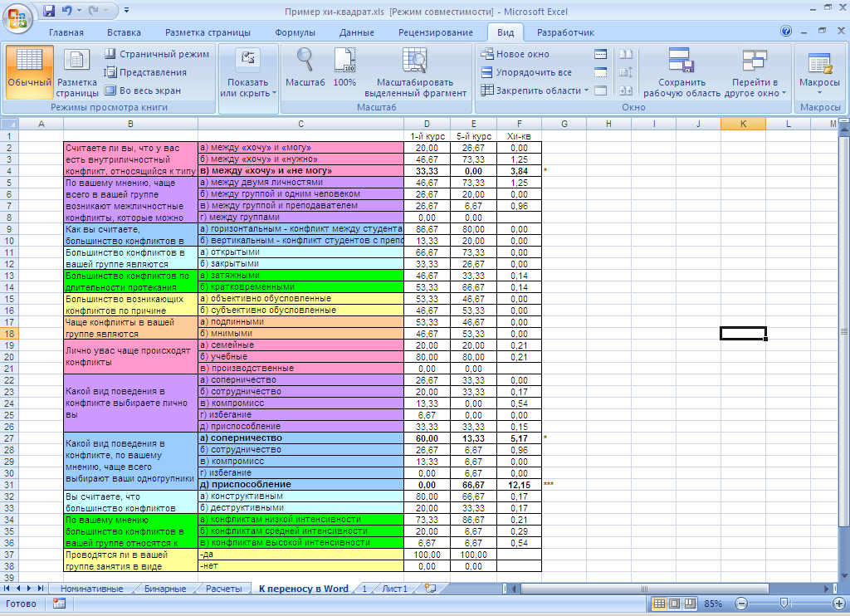Go to first sheet navigation arrow
This screenshot has width=850, height=616.
(7, 589)
